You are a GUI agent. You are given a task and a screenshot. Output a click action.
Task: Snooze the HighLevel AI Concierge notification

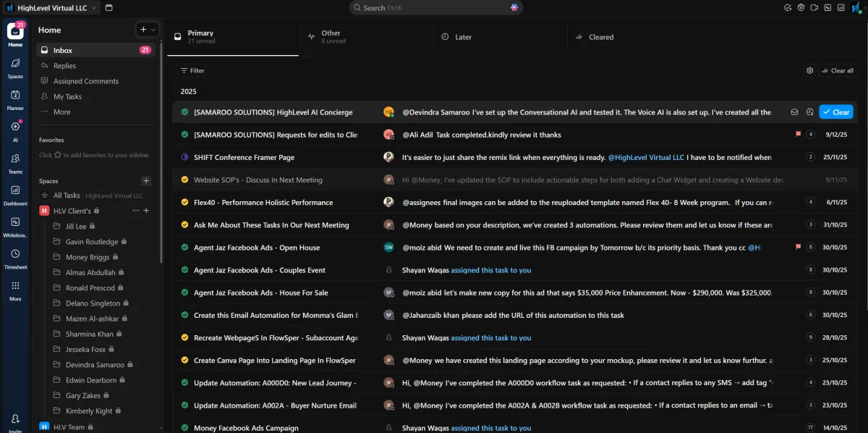pos(809,112)
